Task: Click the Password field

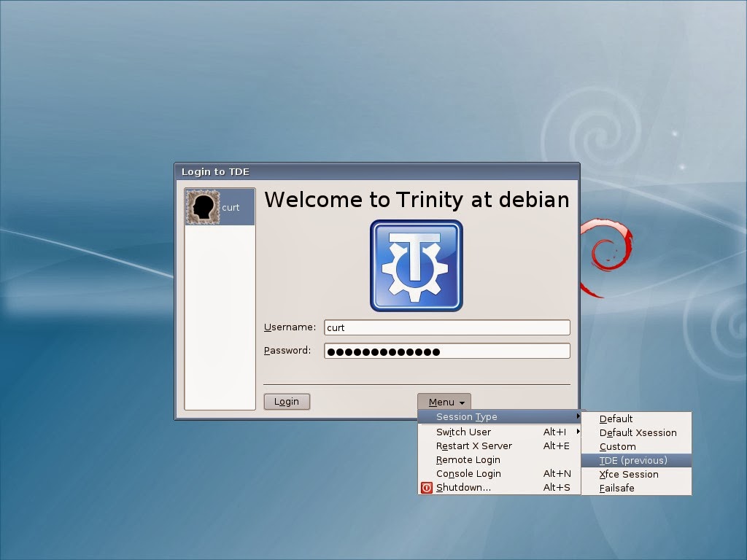Action: (446, 350)
